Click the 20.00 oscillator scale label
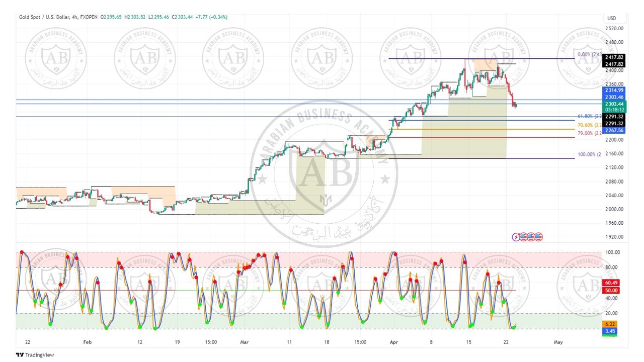 [x=612, y=314]
